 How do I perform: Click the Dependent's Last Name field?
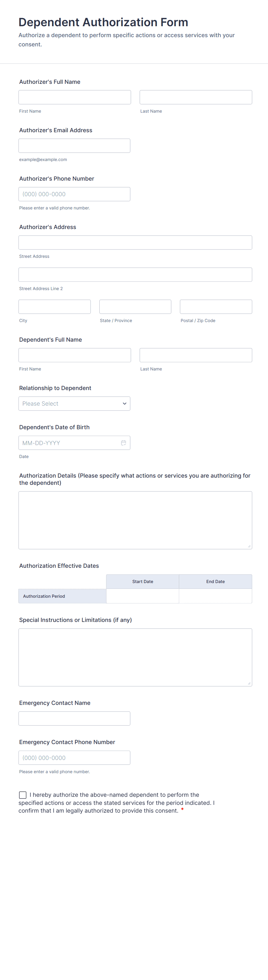coord(196,355)
